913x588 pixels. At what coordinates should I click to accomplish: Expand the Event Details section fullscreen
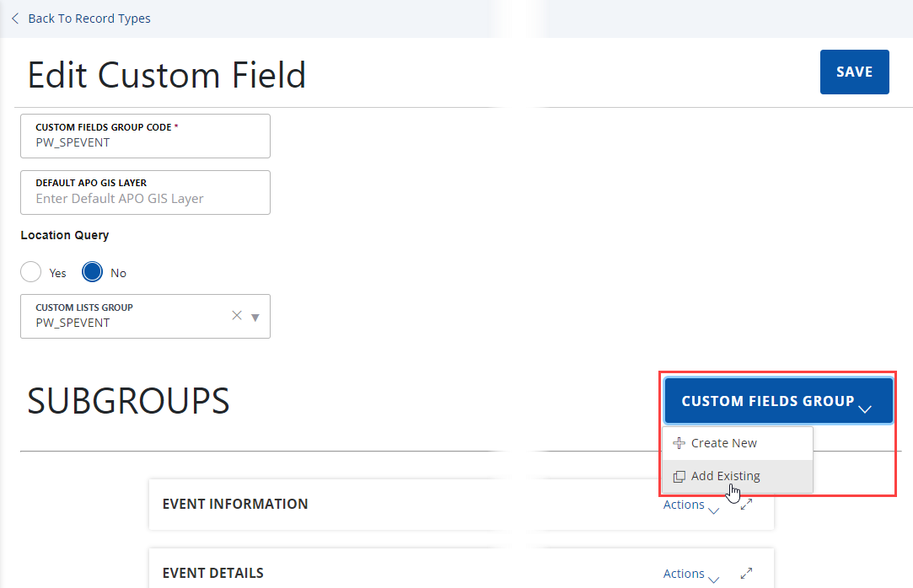(x=746, y=574)
